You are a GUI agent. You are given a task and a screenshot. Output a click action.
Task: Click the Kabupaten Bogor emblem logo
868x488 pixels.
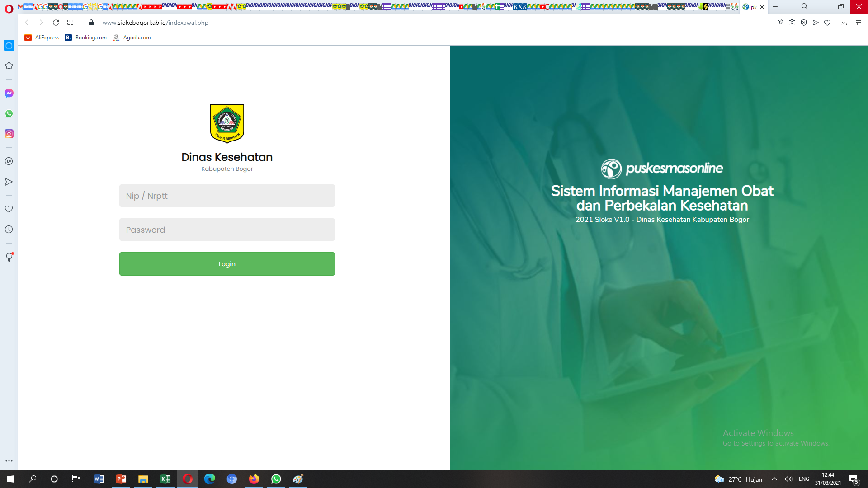pos(227,124)
